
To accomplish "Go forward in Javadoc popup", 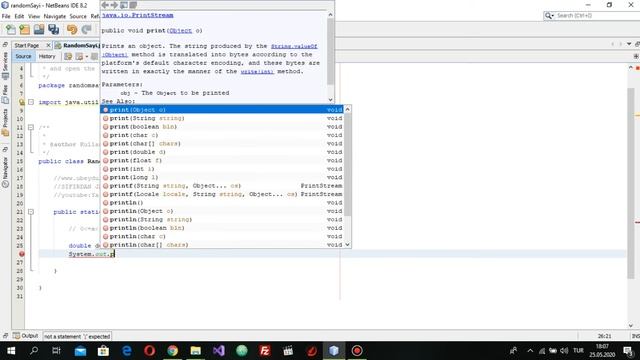I will point(114,5).
